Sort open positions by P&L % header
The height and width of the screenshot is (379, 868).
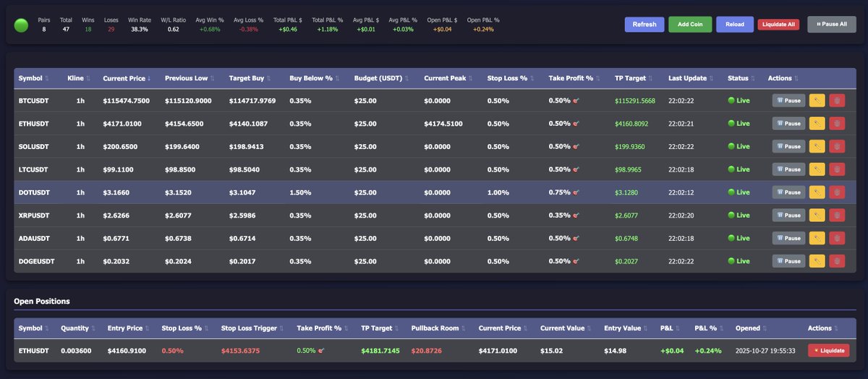point(710,328)
